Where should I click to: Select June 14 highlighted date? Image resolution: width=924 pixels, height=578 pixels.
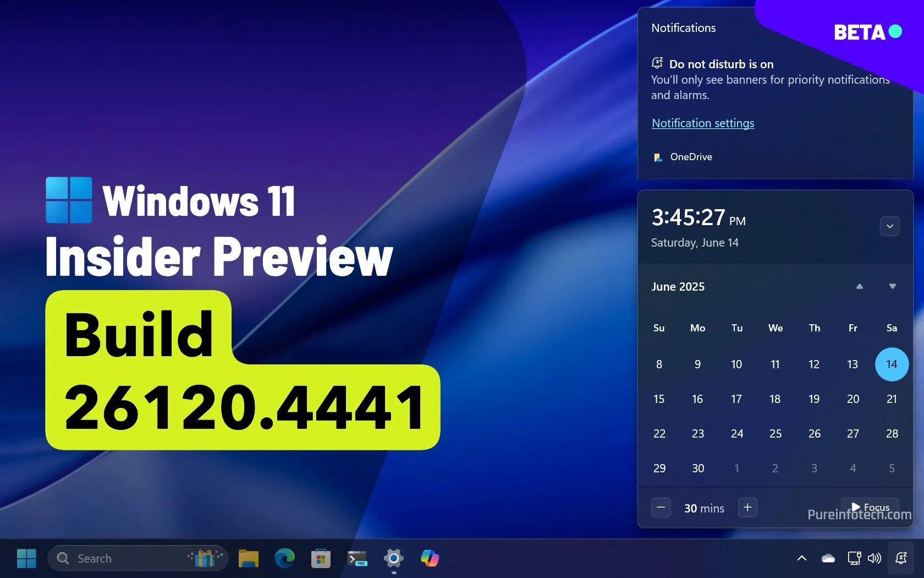tap(892, 364)
